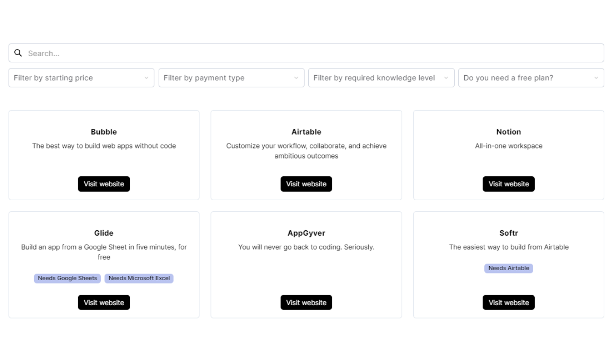
Task: Click the chevron on the starting price filter
Action: [147, 78]
